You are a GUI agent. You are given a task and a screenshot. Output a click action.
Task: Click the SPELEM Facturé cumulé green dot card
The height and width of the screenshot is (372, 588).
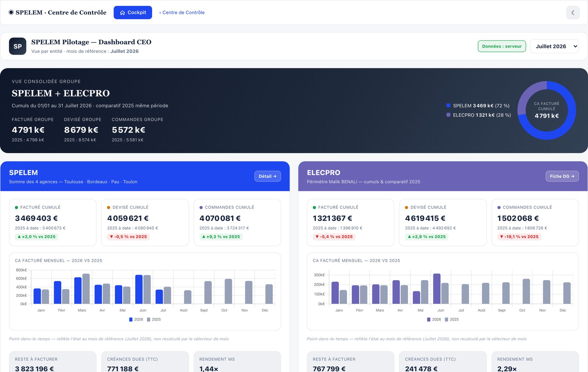[53, 223]
